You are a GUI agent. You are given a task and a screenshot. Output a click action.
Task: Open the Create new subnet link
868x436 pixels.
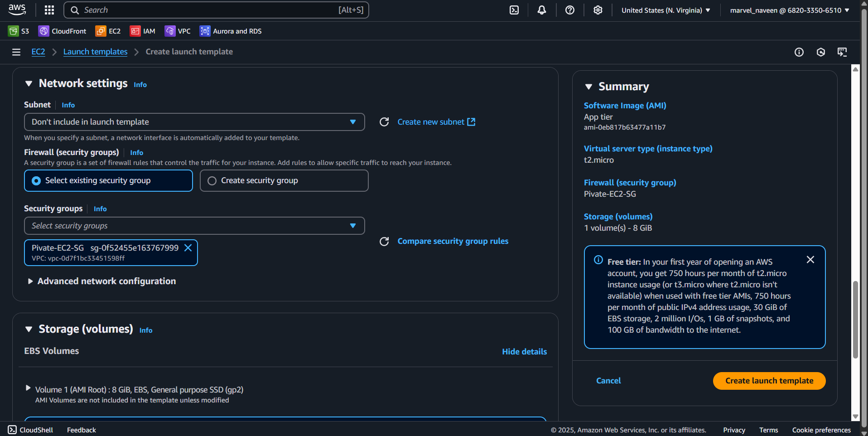(436, 122)
